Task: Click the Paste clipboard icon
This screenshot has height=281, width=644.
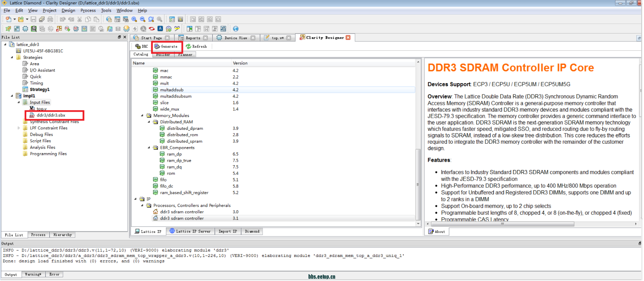Action: click(97, 19)
